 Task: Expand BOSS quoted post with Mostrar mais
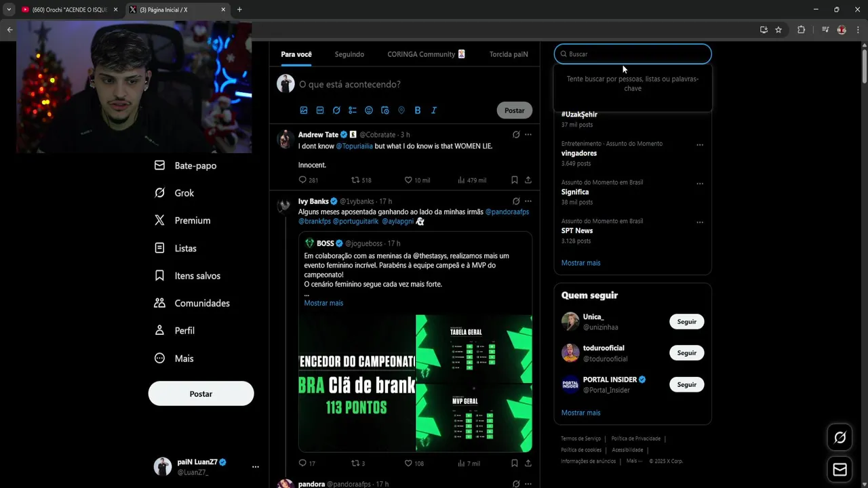[323, 303]
